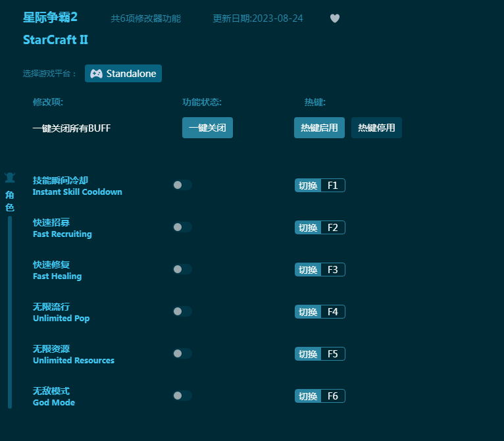This screenshot has width=504, height=441.
Task: Click the F6 hotkey field
Action: tap(333, 396)
